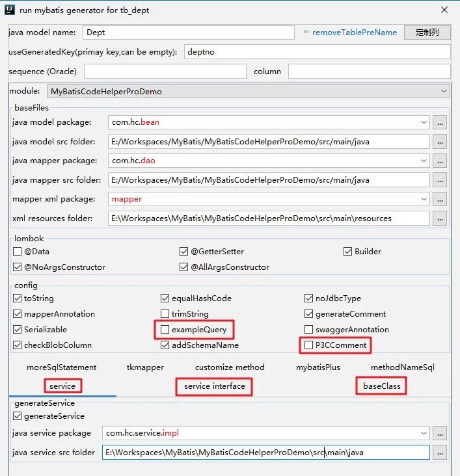Expand the java model package dropdown arrow
This screenshot has width=460, height=476.
[x=424, y=122]
